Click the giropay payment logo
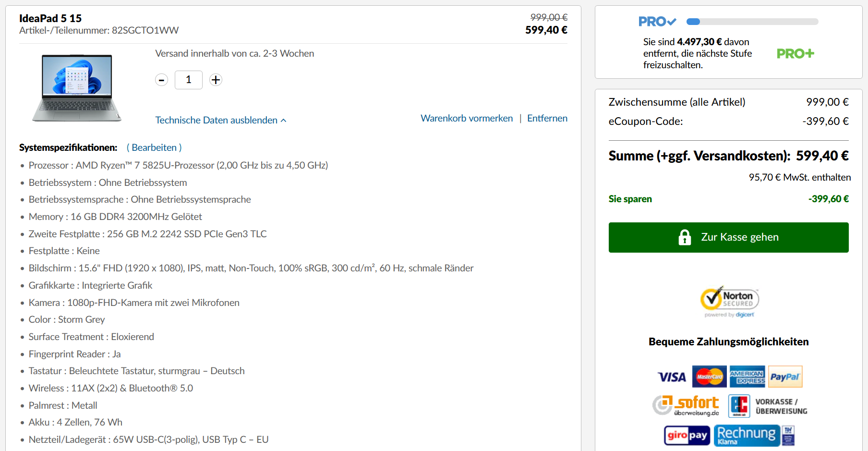This screenshot has width=868, height=451. pyautogui.click(x=687, y=436)
